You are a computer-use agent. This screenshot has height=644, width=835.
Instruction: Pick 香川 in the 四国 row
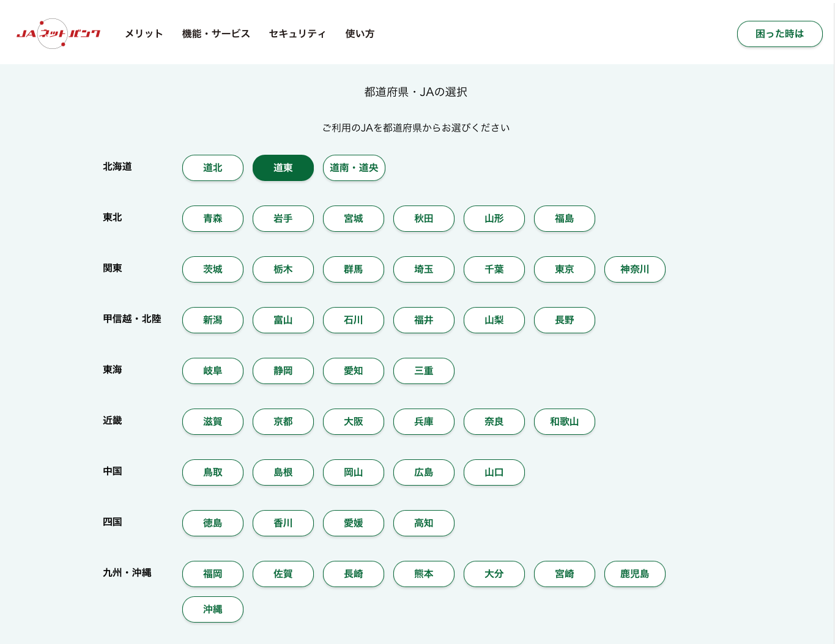[x=283, y=523]
